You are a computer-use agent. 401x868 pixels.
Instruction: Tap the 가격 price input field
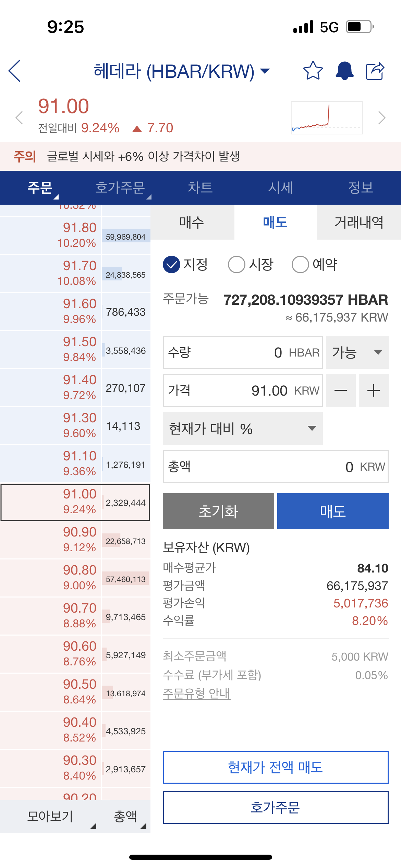click(243, 390)
